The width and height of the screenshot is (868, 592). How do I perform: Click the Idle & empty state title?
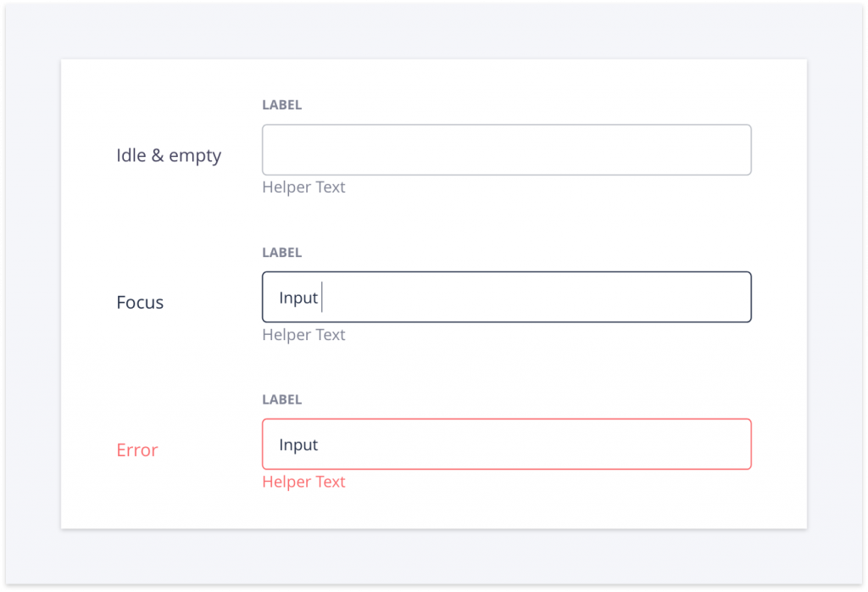click(x=169, y=155)
